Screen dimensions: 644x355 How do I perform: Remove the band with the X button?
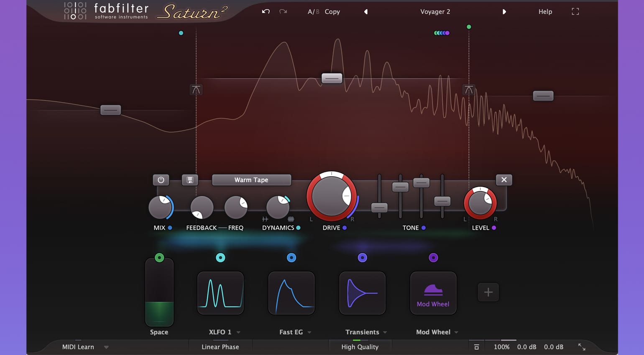coord(504,180)
